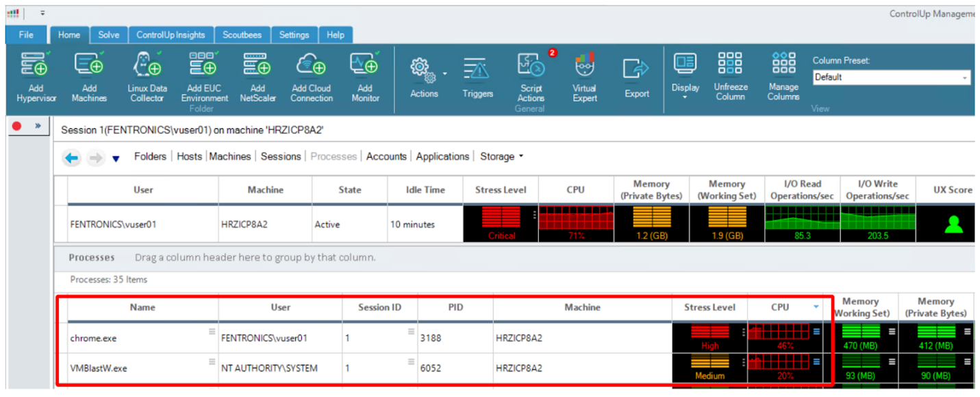This screenshot has height=397, width=980.
Task: Go to the Accounts view
Action: [386, 156]
